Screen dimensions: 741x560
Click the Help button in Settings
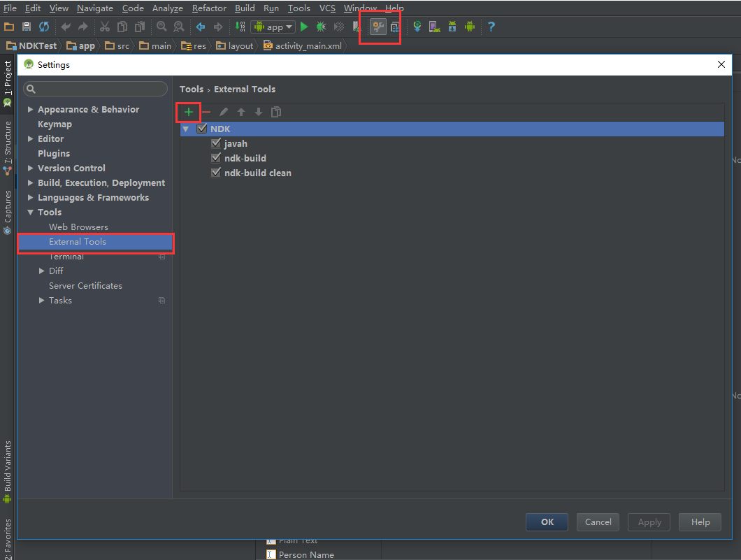pos(700,522)
